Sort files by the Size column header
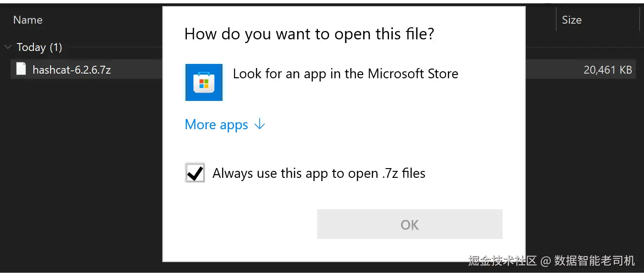The image size is (644, 276). tap(571, 20)
